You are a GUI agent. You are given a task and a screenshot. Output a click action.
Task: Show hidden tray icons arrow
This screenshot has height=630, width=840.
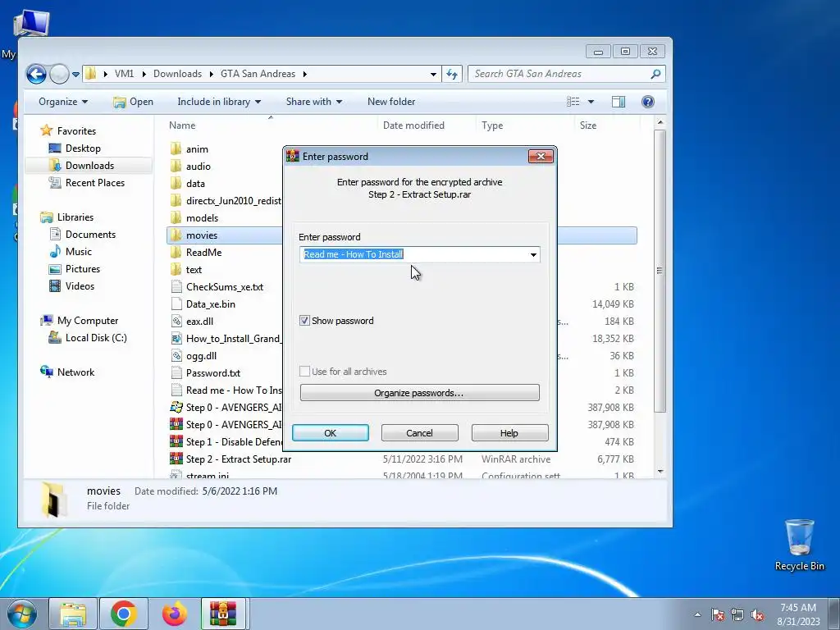697,614
